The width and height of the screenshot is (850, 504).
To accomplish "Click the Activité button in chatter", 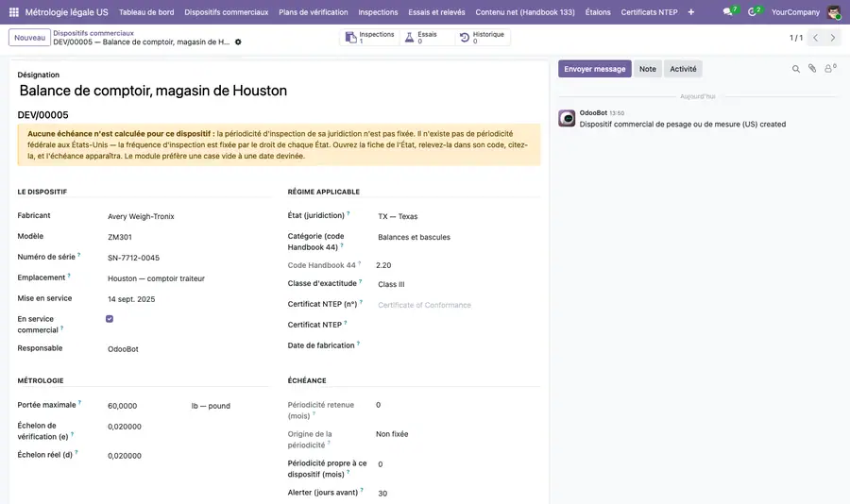I will (683, 69).
